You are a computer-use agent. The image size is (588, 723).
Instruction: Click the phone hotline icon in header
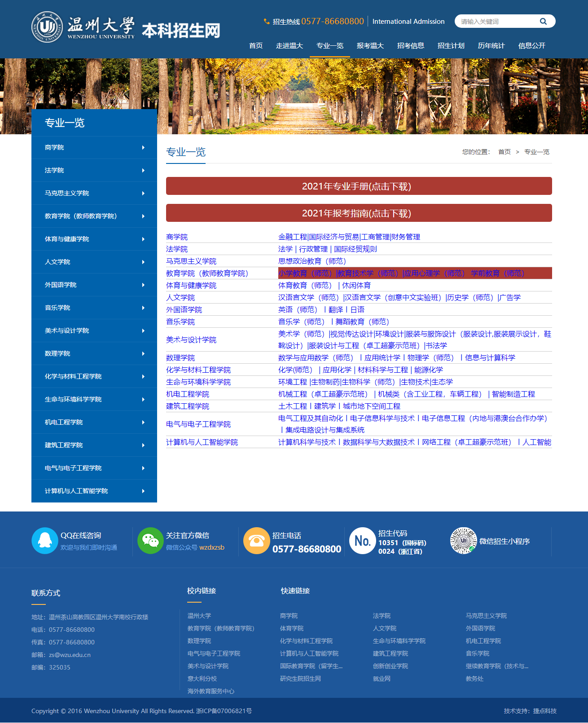coord(267,22)
